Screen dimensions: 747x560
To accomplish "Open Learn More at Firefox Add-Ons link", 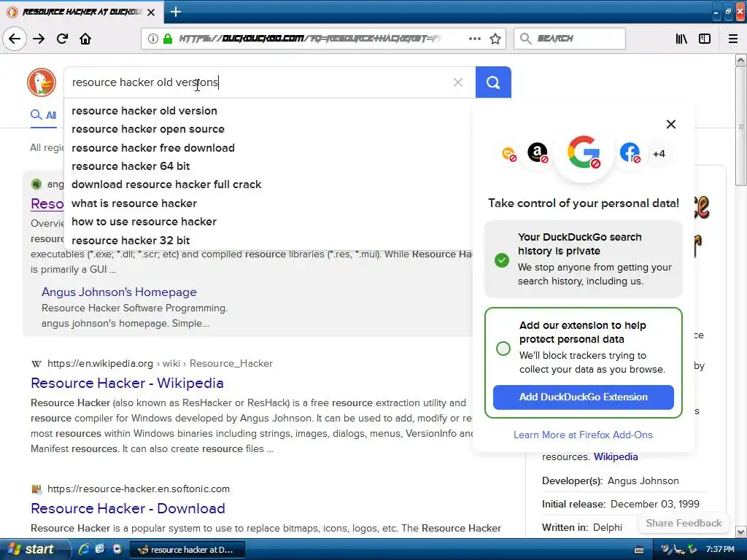I will pyautogui.click(x=583, y=435).
